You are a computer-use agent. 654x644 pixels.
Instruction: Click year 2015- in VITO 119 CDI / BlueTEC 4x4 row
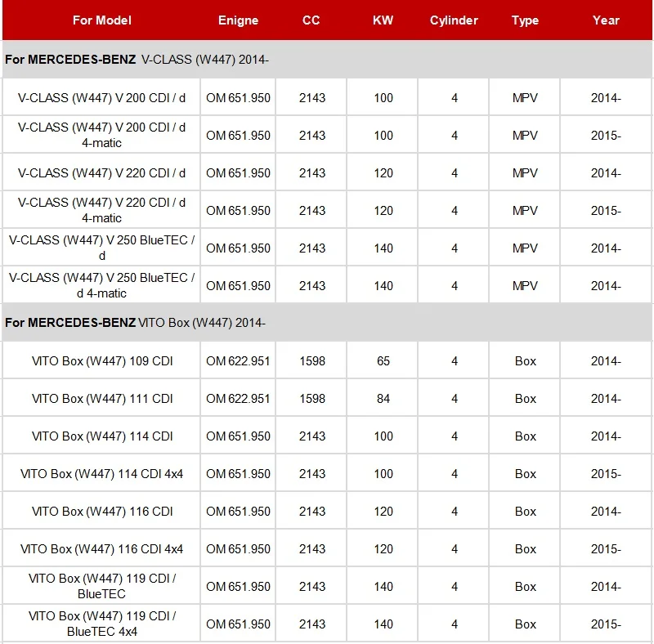606,624
